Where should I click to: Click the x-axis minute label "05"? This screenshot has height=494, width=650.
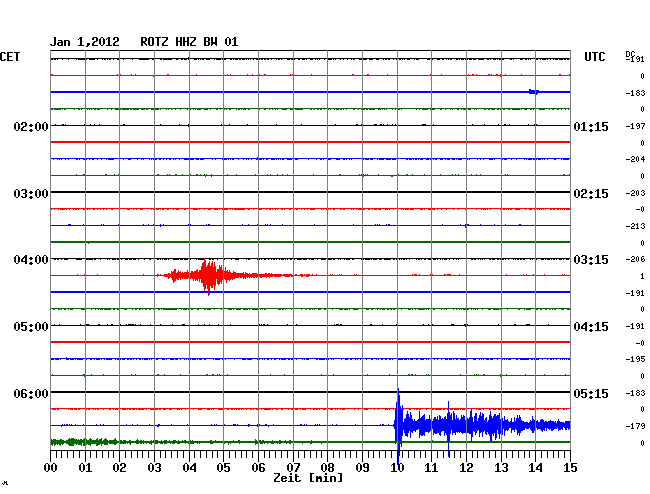[x=223, y=468]
